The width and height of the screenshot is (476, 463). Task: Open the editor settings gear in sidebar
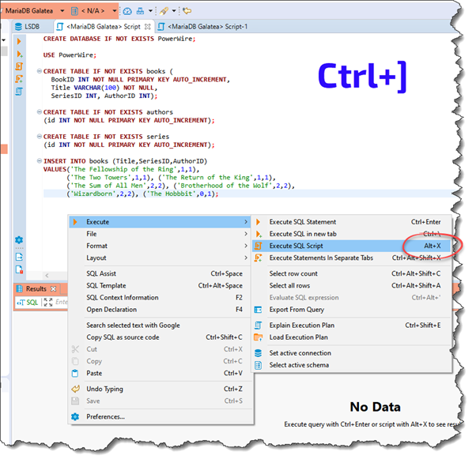20,239
